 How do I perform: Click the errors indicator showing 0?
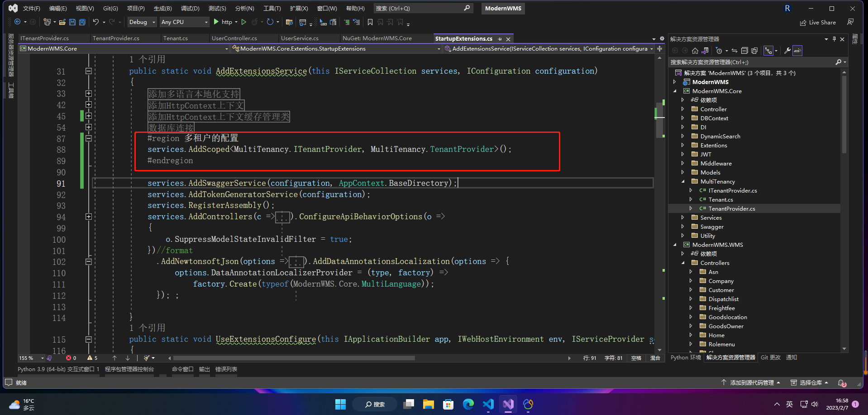(71, 358)
